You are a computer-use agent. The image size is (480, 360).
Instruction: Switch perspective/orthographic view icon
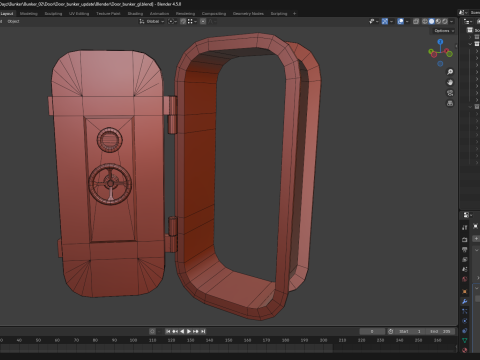pos(450,103)
